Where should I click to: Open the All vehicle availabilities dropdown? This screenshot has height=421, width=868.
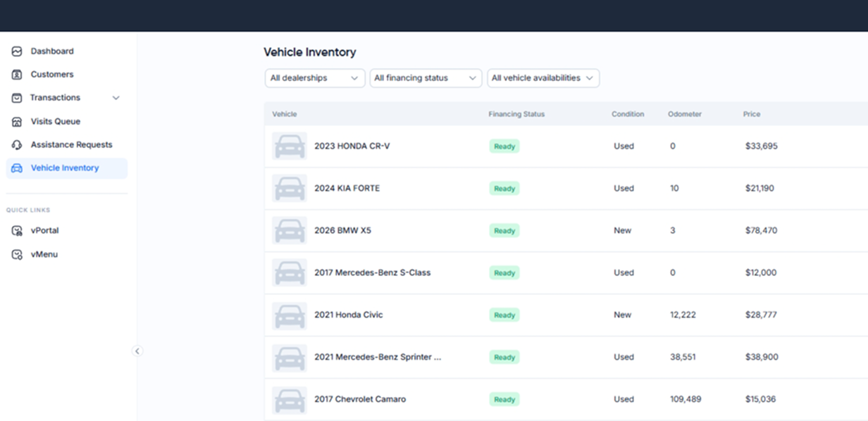pos(543,78)
